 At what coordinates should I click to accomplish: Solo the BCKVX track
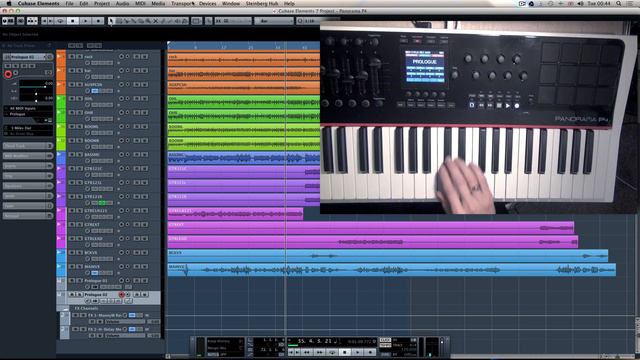click(x=80, y=253)
